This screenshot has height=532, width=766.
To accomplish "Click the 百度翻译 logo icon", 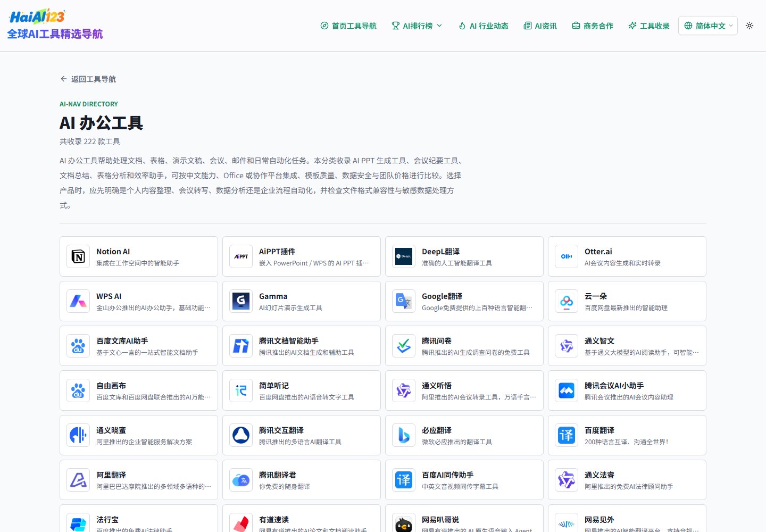I will (567, 435).
